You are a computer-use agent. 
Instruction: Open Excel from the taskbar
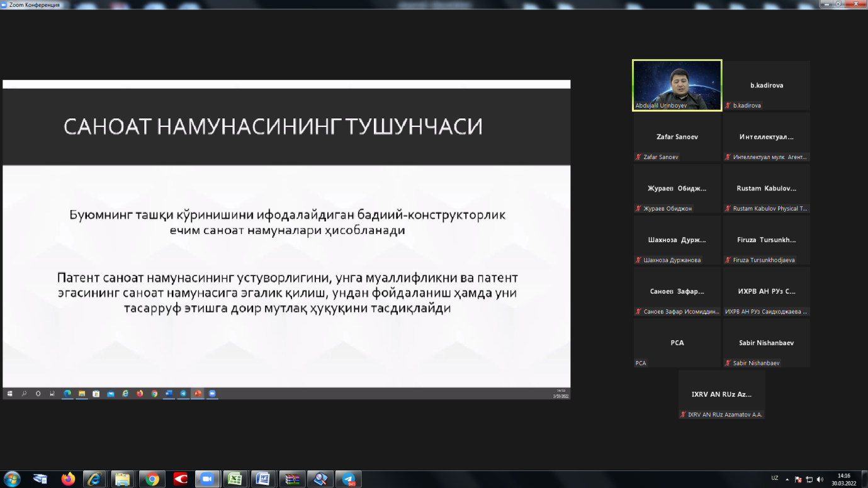235,479
